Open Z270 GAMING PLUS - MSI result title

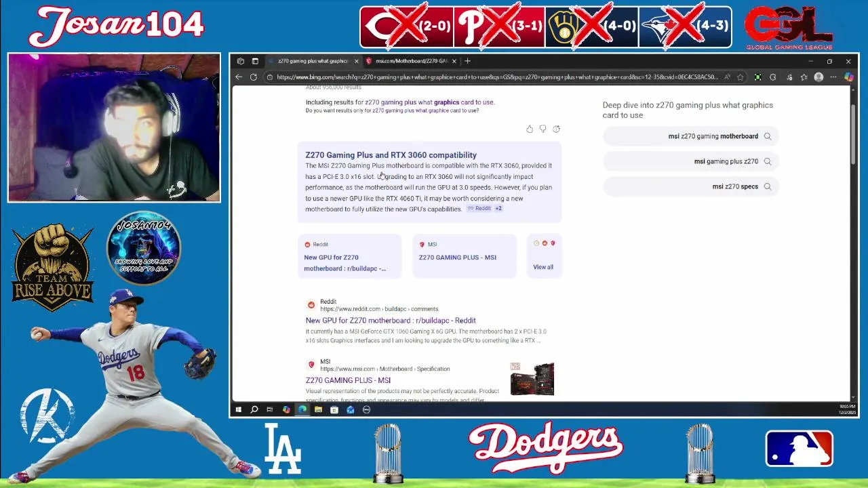click(x=348, y=380)
